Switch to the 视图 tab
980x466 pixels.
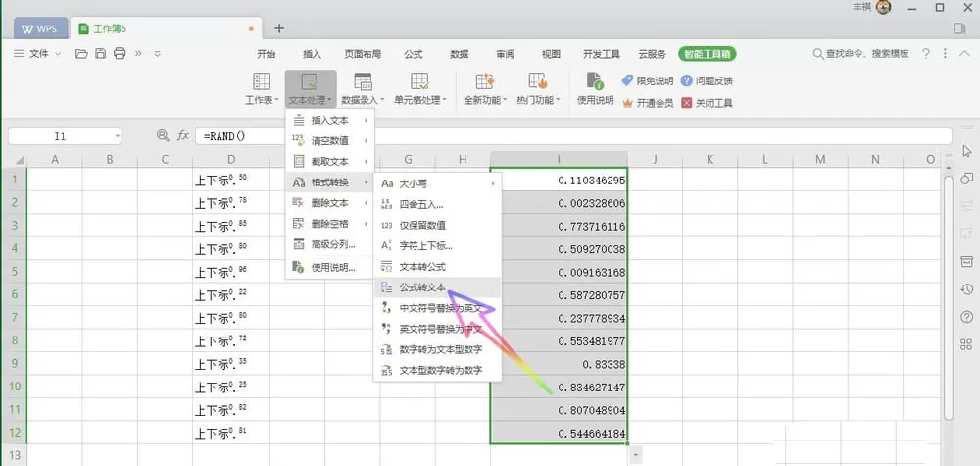551,54
